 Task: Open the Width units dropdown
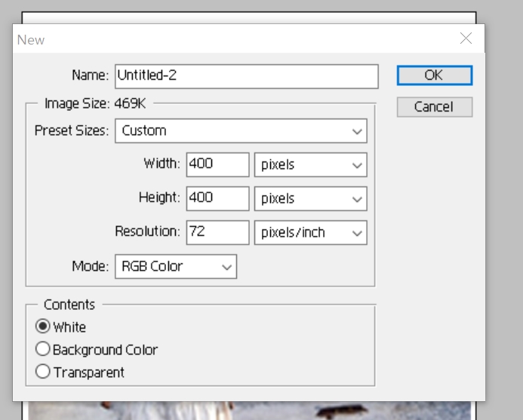coord(310,164)
